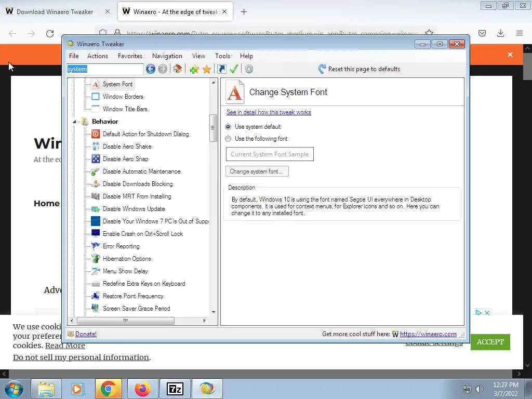
Task: Click the grey forward arrow toolbar icon
Action: click(163, 69)
